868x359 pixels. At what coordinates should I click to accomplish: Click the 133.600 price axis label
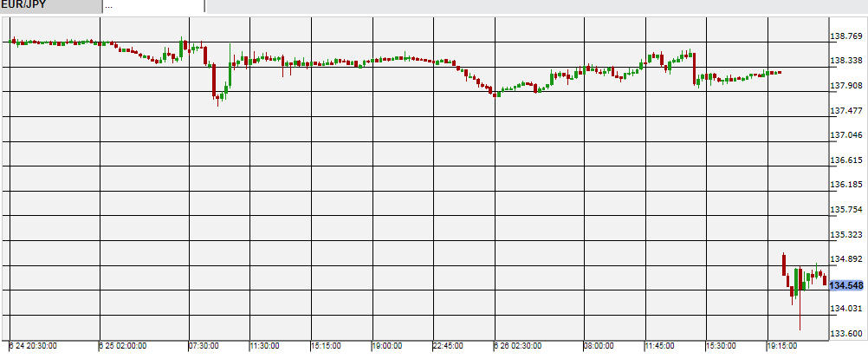click(x=845, y=334)
